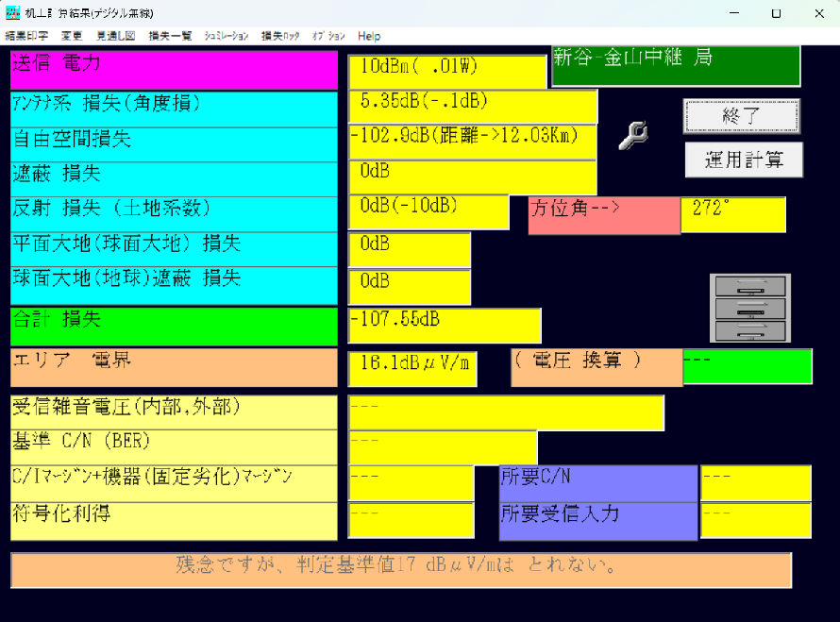Click the 272° azimuth value field
The width and height of the screenshot is (840, 622).
(732, 214)
